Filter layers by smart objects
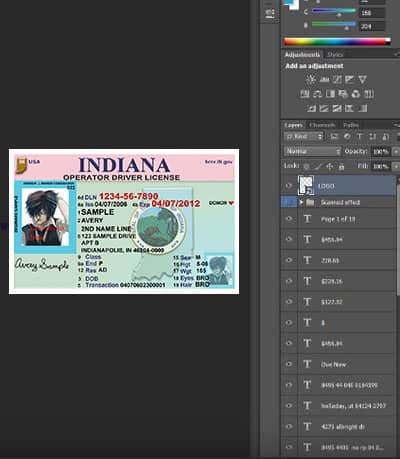 385,136
